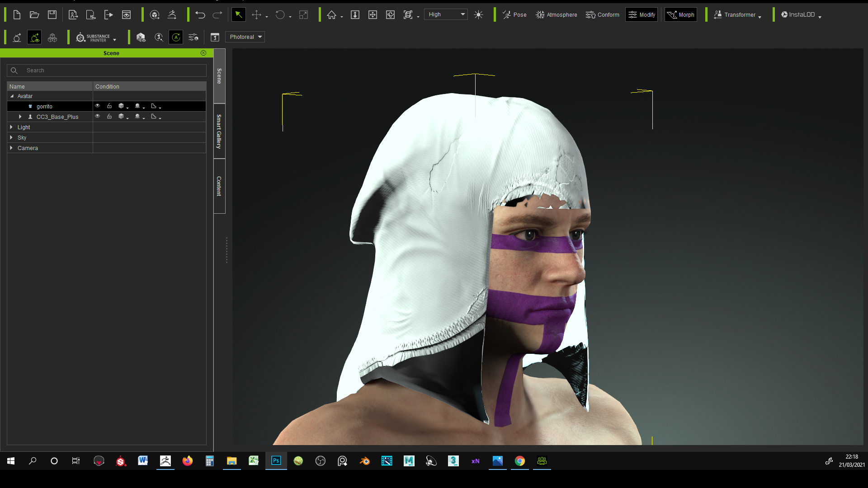
Task: Toggle visibility eye for CC3_Base_Plus
Action: (x=97, y=117)
